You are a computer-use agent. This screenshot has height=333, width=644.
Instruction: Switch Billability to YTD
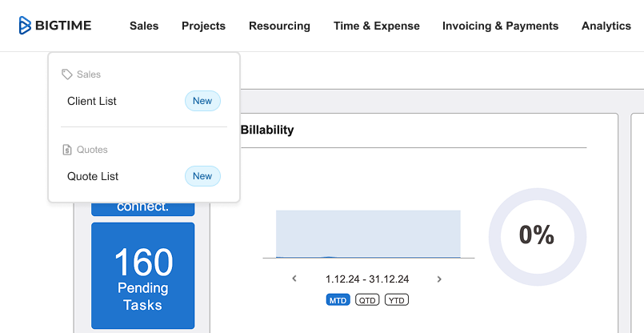click(x=396, y=300)
